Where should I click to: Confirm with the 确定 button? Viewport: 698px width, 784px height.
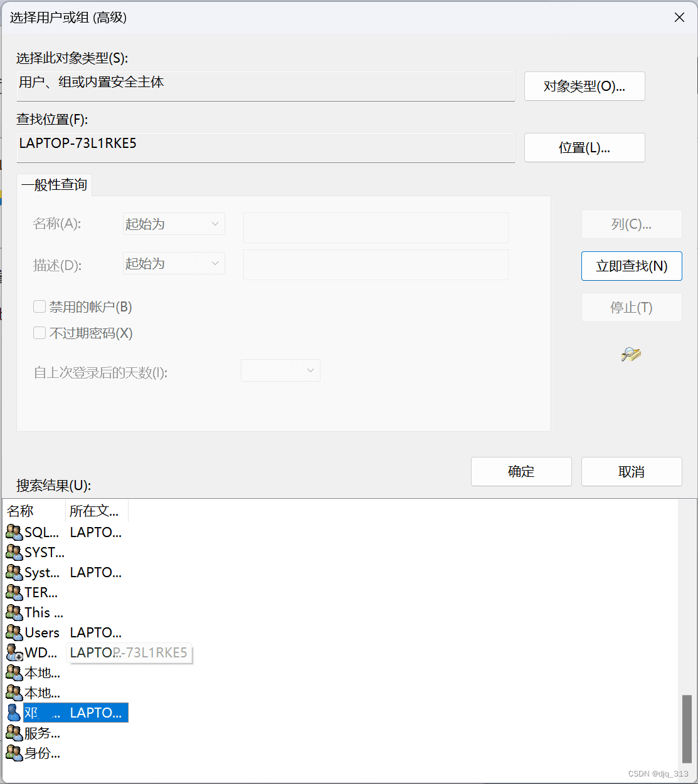(x=521, y=471)
